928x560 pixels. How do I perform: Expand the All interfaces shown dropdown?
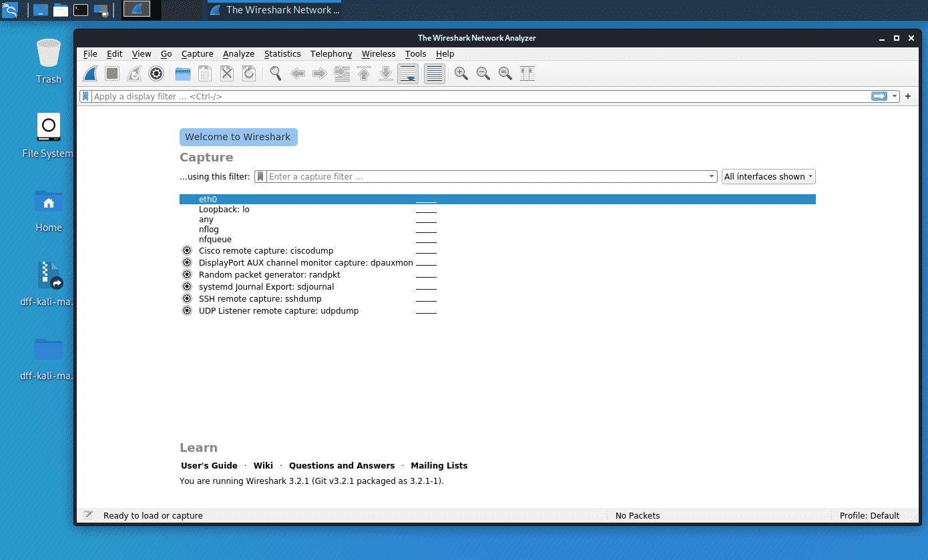point(768,177)
